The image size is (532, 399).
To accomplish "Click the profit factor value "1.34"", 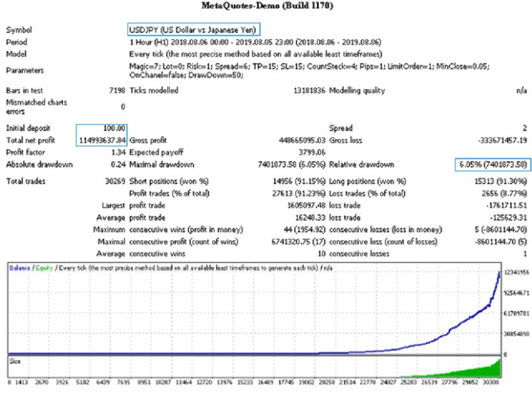I will coord(118,153).
